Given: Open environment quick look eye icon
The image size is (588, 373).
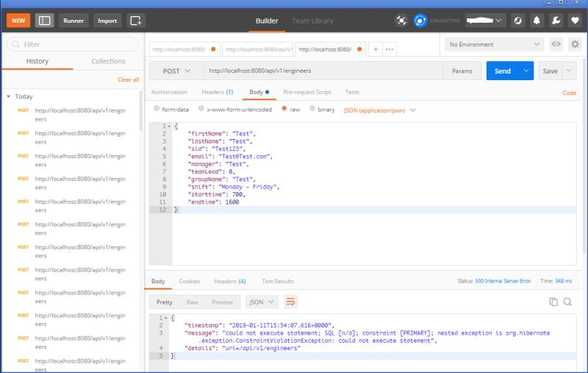Looking at the screenshot, I should tap(556, 44).
